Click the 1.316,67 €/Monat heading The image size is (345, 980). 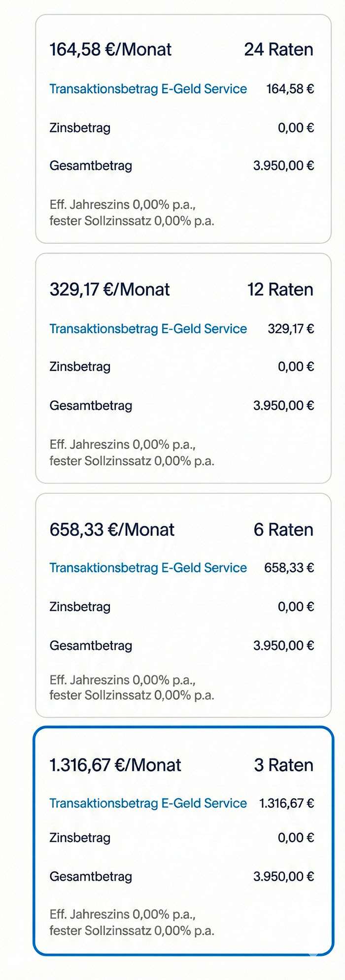coord(115,765)
